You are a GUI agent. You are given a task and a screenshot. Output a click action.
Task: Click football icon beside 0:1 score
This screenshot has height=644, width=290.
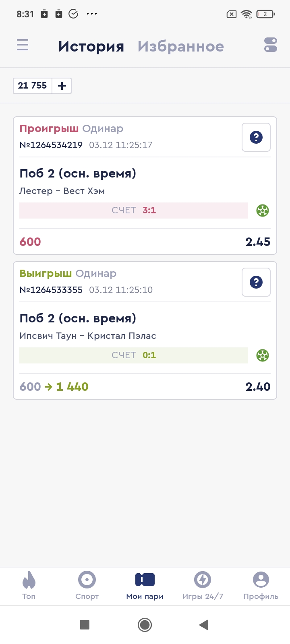pyautogui.click(x=263, y=355)
